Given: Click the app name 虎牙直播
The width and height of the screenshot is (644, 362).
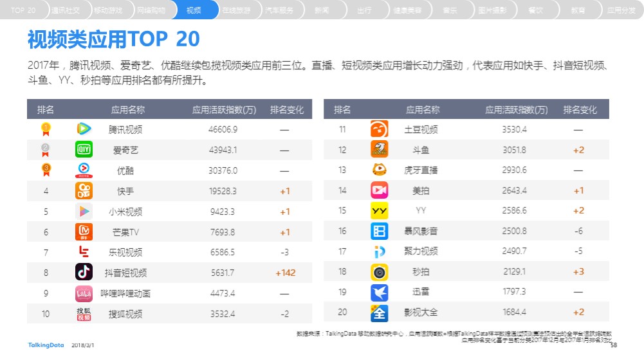Looking at the screenshot, I should 421,170.
